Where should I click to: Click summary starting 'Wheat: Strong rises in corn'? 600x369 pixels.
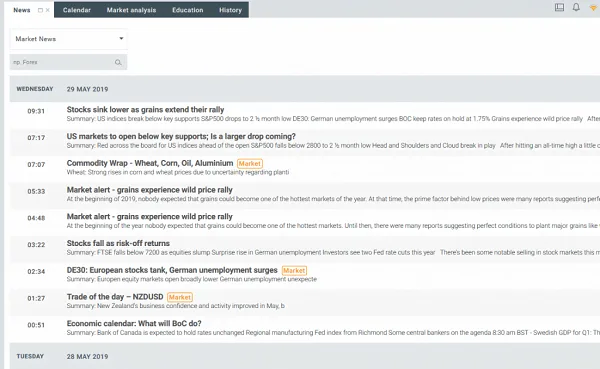[x=178, y=172]
